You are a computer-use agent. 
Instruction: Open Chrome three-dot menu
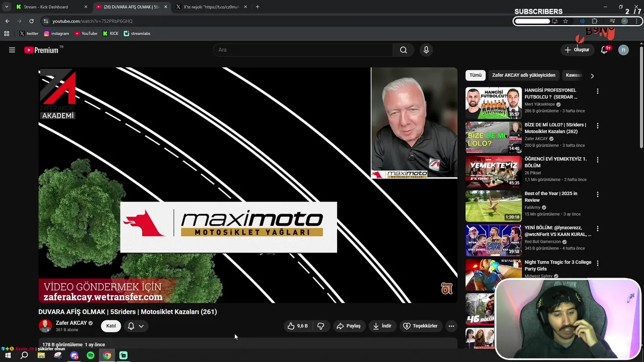coord(637,21)
